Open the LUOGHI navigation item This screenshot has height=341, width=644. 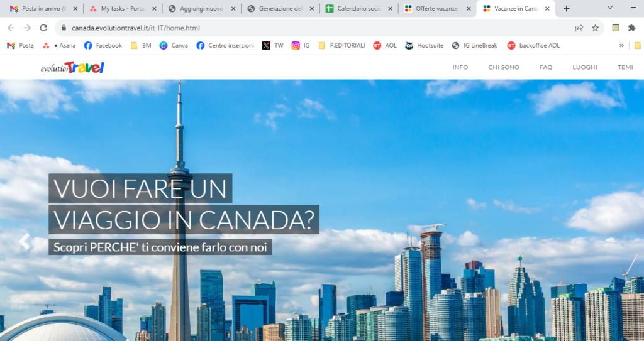[585, 67]
